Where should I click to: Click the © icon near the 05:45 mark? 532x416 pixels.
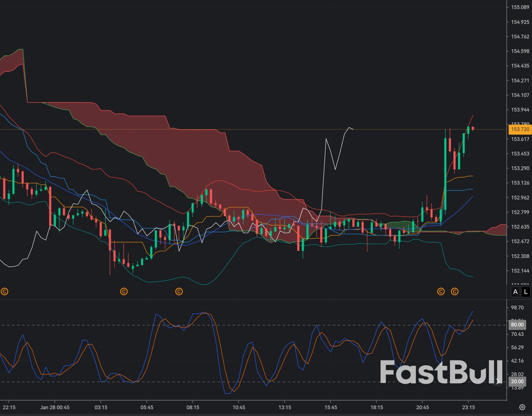click(179, 291)
